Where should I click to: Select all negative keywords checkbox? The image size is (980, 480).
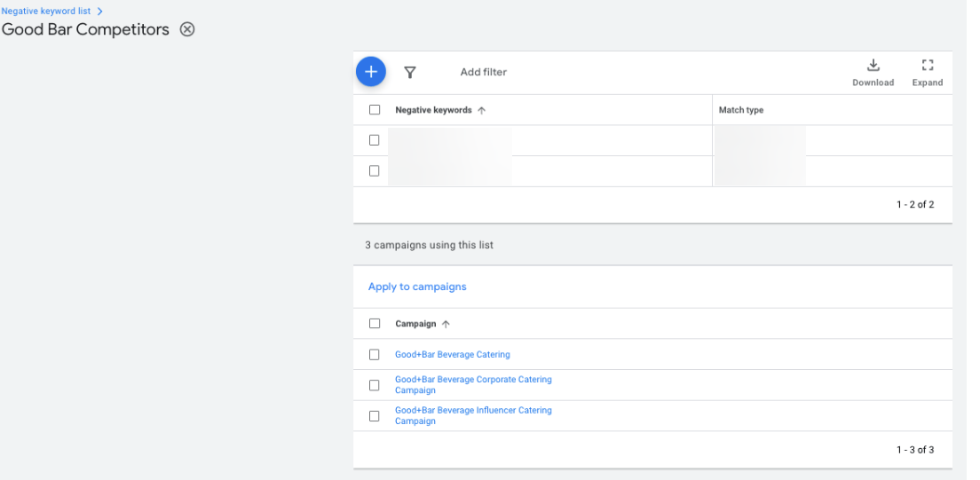point(375,110)
